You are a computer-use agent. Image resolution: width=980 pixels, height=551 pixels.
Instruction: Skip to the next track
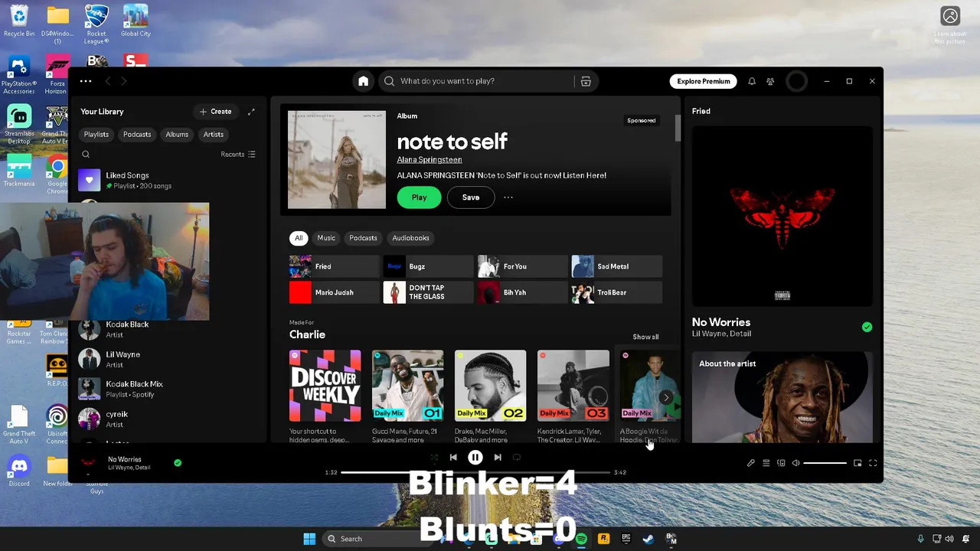coord(498,458)
